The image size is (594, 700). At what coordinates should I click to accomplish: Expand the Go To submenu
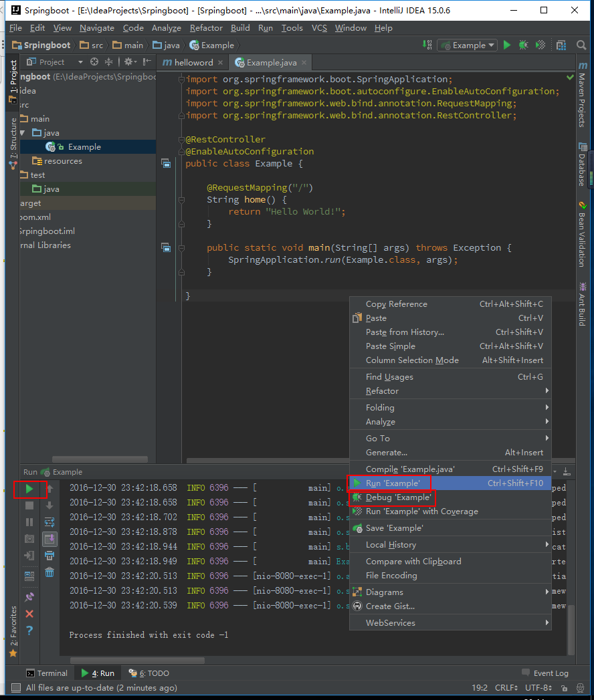450,439
